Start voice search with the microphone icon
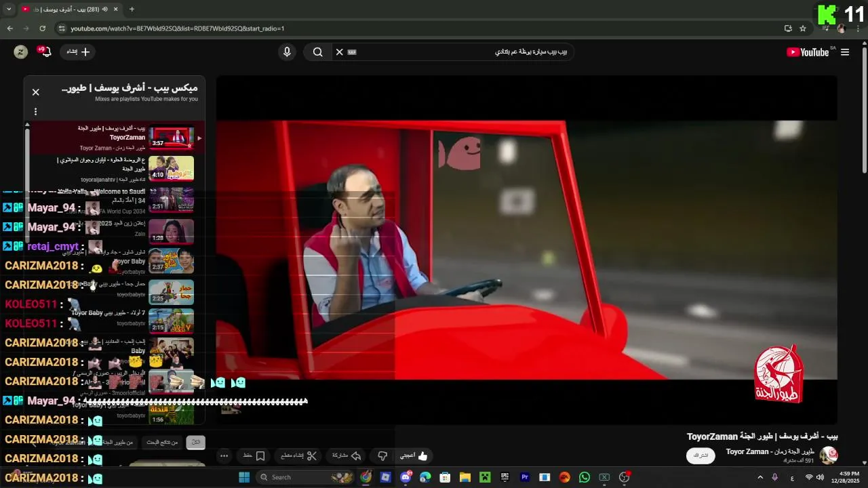Image resolution: width=868 pixels, height=488 pixels. [287, 52]
